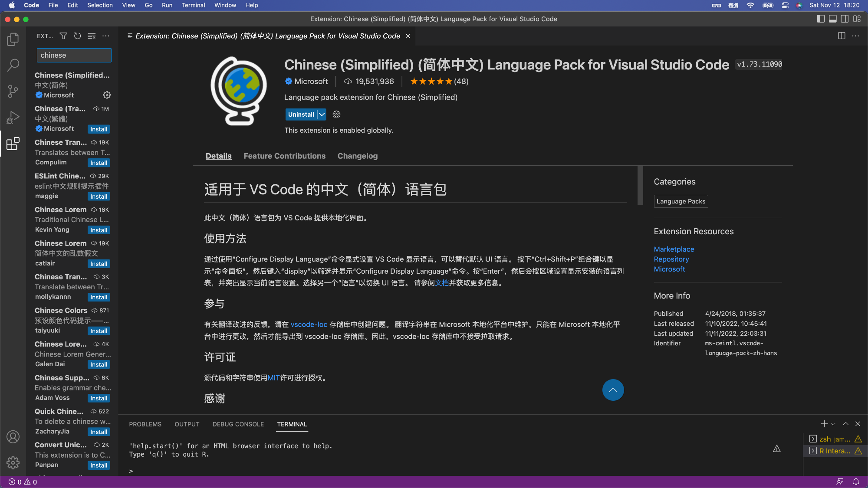Viewport: 868px width, 488px height.
Task: Maximize the panel with up chevron
Action: click(845, 424)
